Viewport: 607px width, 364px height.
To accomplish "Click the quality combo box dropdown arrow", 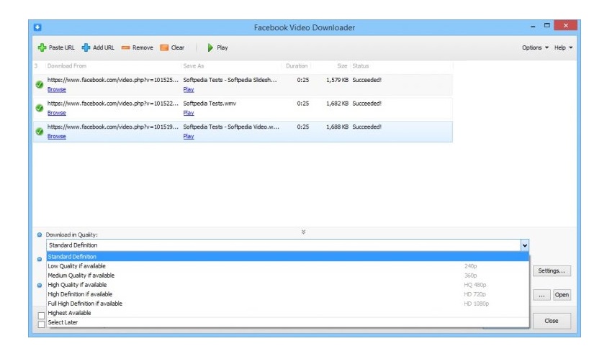I will (x=524, y=245).
